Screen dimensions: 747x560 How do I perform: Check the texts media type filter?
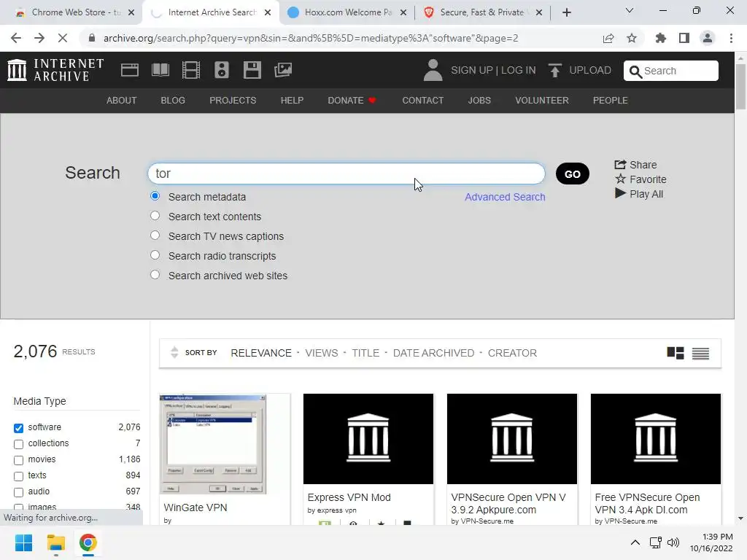pyautogui.click(x=18, y=476)
